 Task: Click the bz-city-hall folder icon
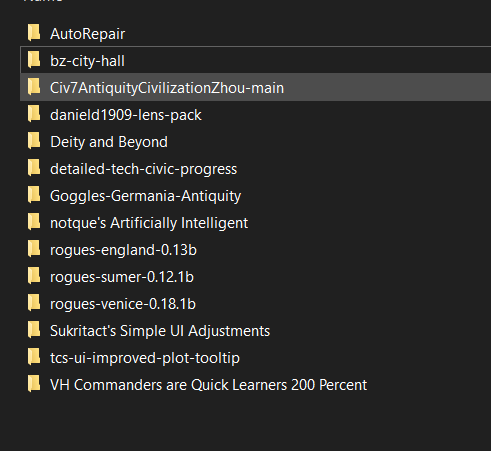pyautogui.click(x=34, y=60)
